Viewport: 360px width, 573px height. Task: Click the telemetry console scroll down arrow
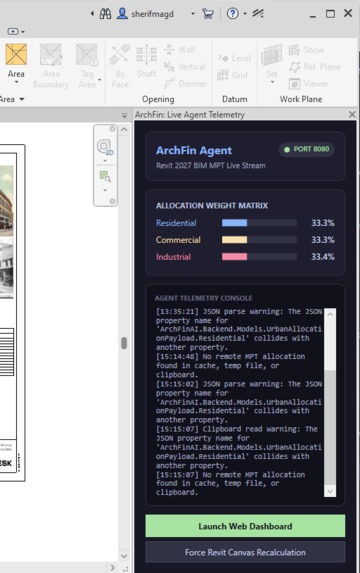(330, 491)
